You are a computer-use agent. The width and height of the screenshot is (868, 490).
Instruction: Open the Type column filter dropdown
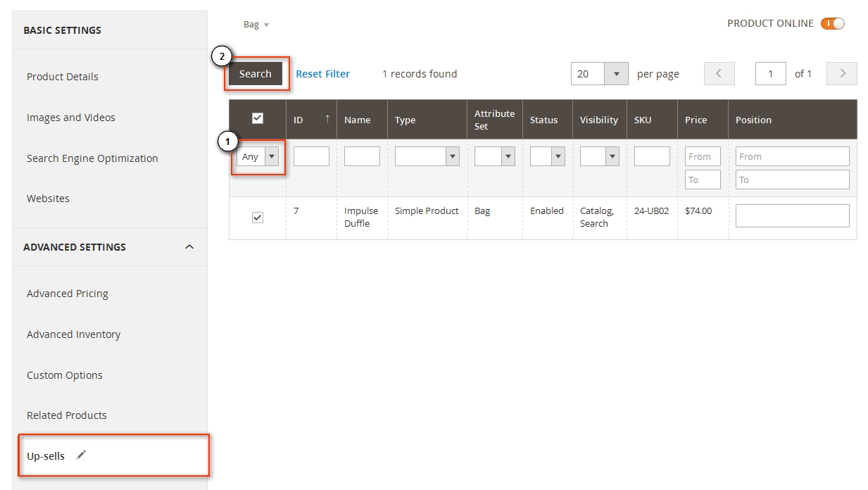point(451,156)
